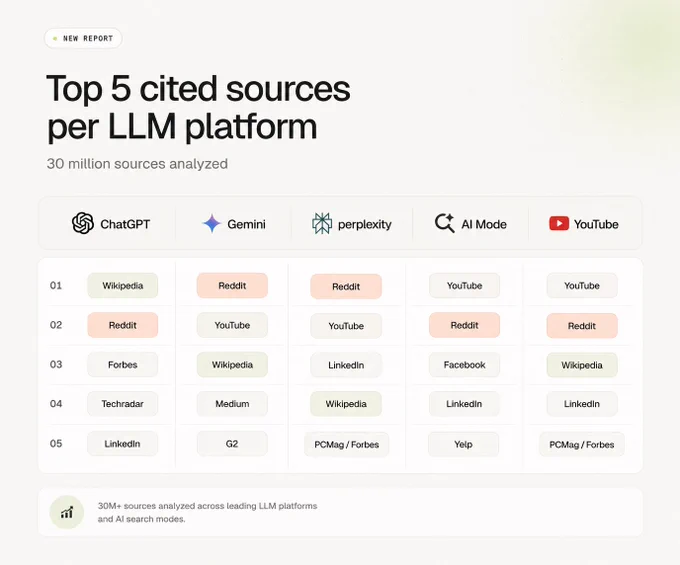Screen dimensions: 680x565
Task: Click Wikipedia in the ChatGPT column
Action: (123, 285)
